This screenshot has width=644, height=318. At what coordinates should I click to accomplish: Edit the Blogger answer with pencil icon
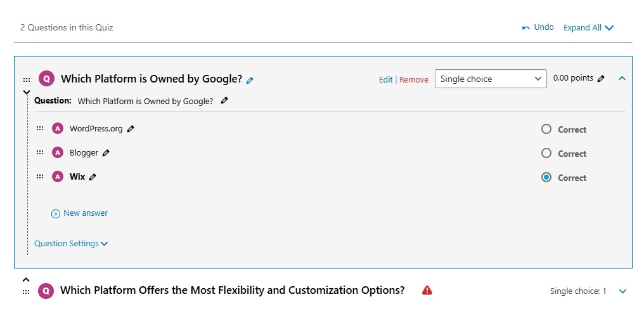coord(106,153)
